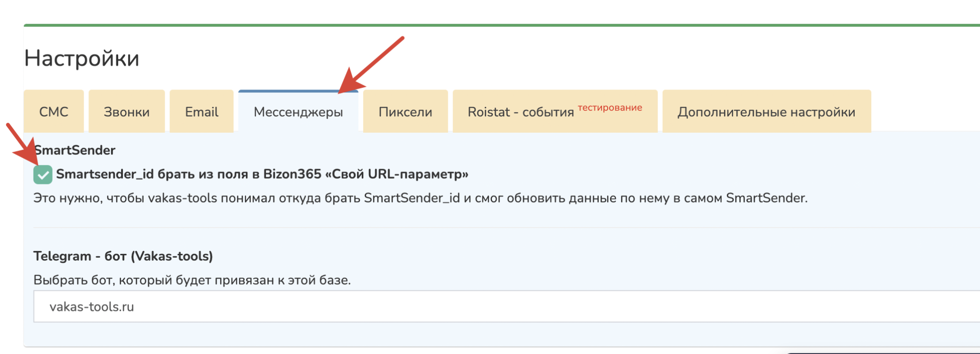This screenshot has width=980, height=354.
Task: Click the 'Выбрать бот' helper label
Action: coord(192,280)
